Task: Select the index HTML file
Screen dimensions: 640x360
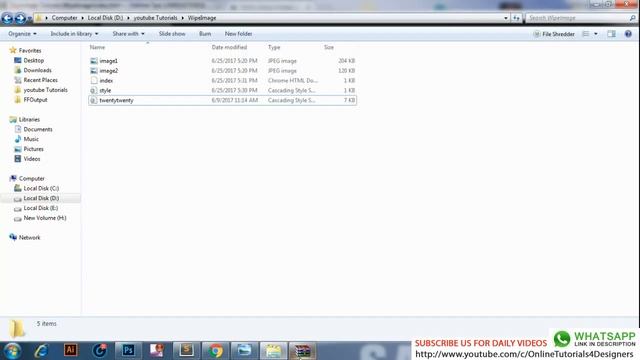Action: point(222,80)
